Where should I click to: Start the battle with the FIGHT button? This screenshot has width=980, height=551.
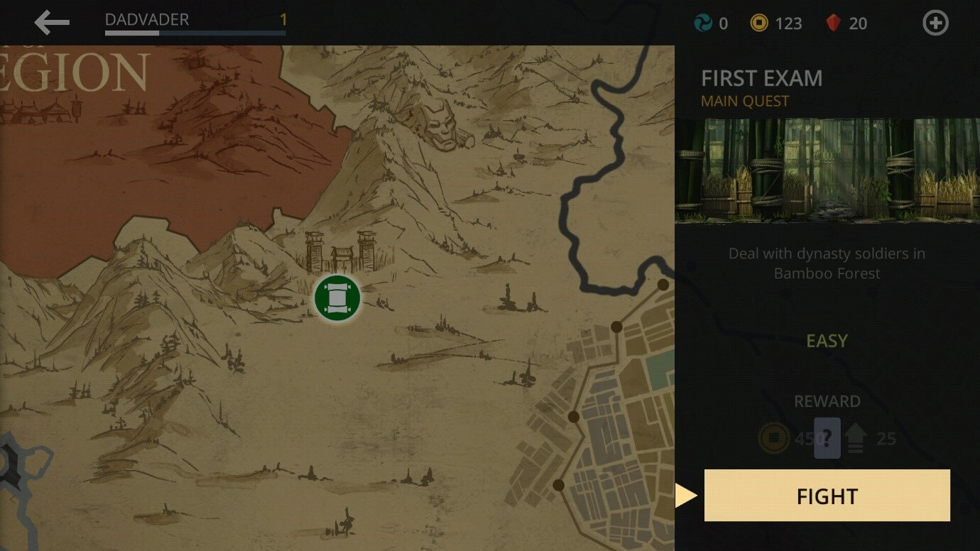[x=827, y=496]
